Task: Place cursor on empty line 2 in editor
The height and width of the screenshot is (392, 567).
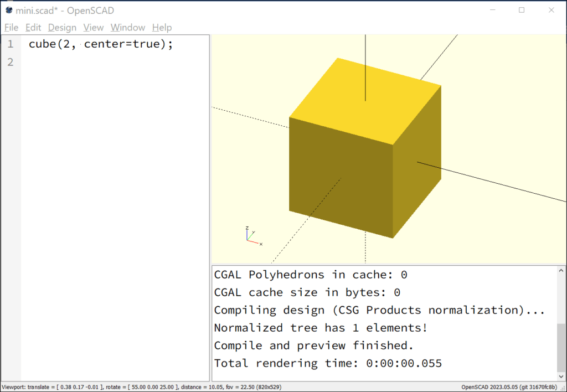Action: point(115,62)
